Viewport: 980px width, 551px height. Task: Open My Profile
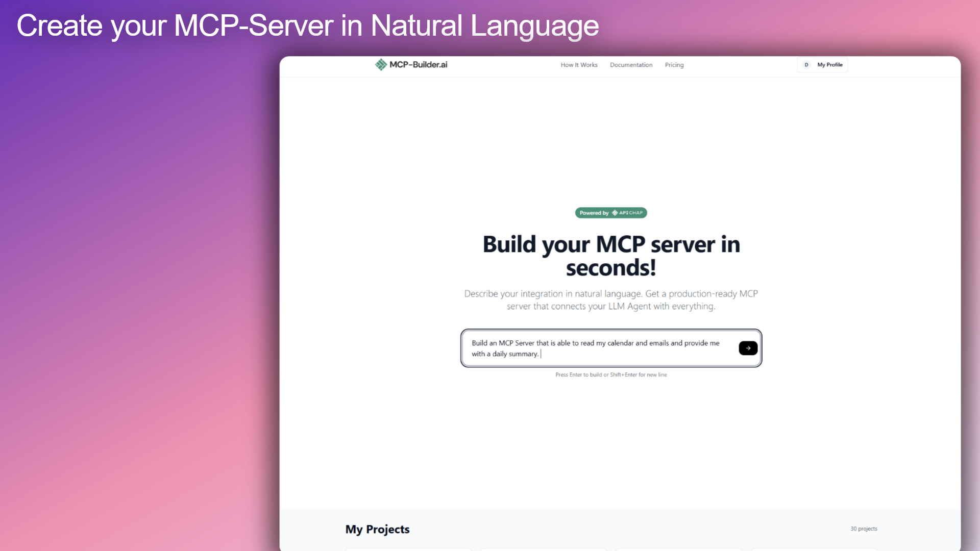829,65
